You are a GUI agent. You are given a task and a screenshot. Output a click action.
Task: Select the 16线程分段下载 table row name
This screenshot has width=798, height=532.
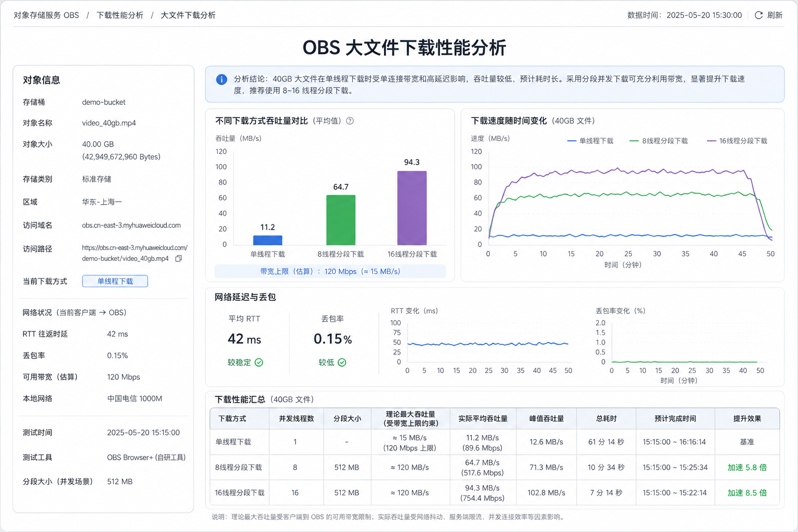(x=240, y=493)
